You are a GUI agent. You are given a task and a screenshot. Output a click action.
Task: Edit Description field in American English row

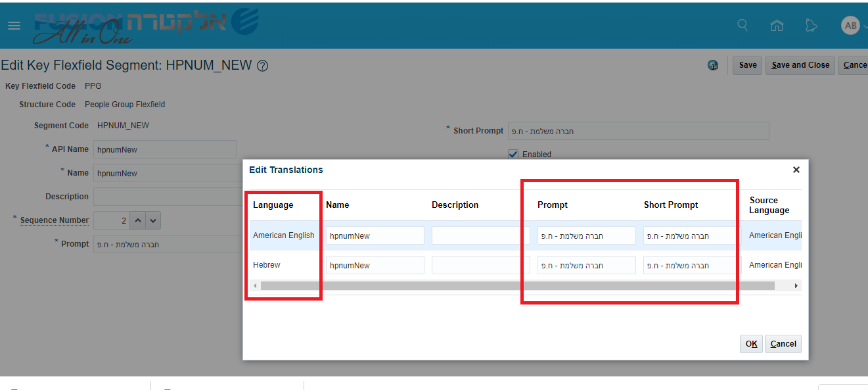click(x=480, y=235)
